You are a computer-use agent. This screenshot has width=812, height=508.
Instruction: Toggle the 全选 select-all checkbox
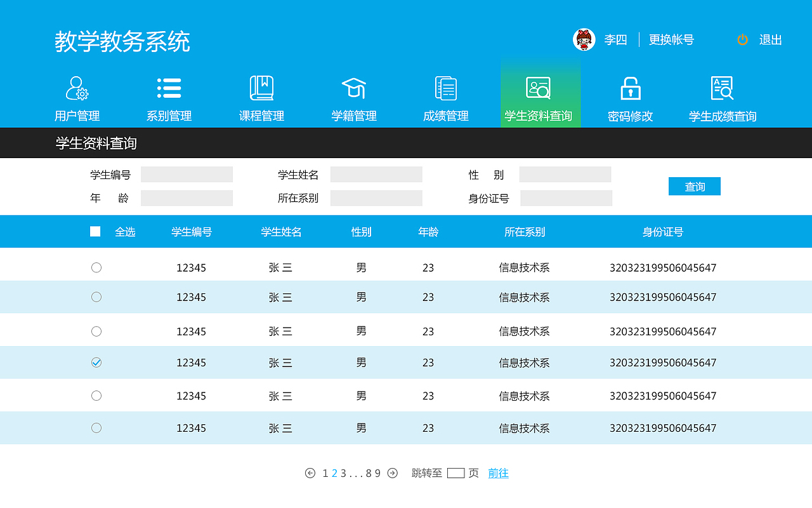click(95, 231)
